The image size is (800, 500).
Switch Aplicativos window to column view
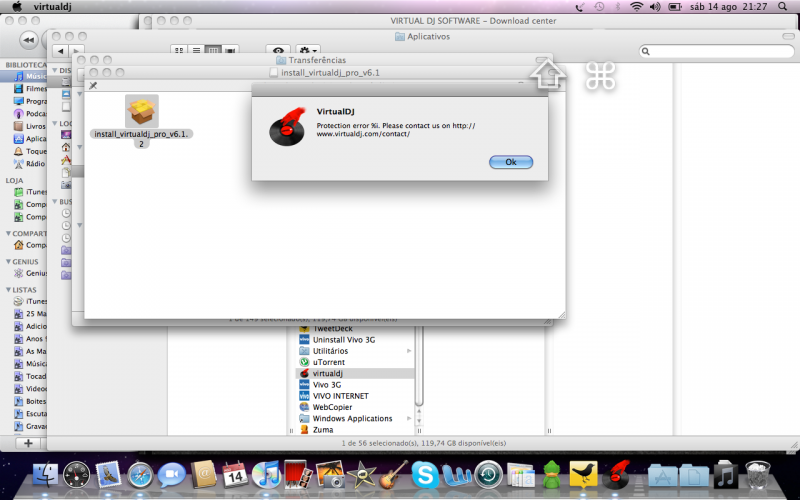pyautogui.click(x=213, y=51)
